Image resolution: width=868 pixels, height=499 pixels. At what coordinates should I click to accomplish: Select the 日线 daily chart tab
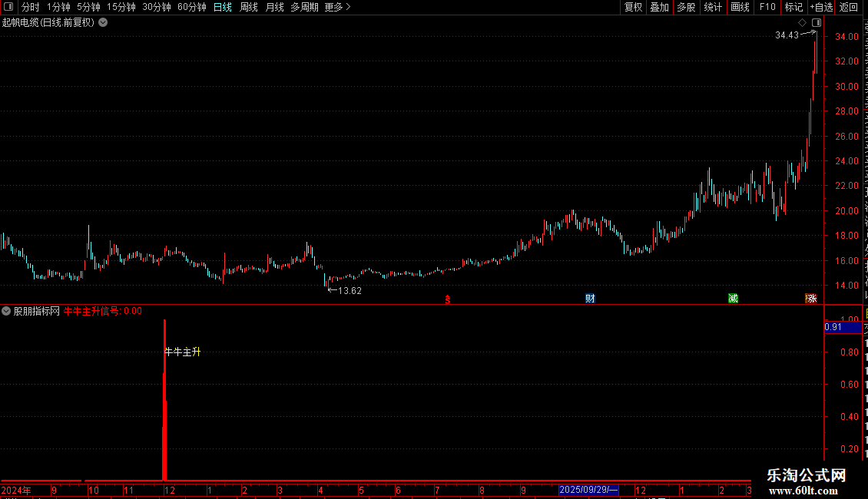[223, 7]
